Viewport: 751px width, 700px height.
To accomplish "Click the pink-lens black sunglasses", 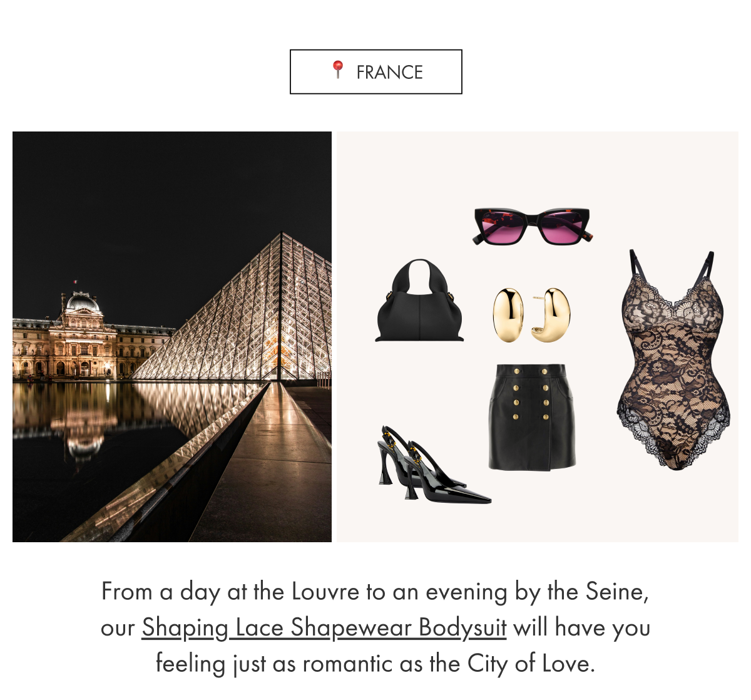I will point(533,226).
